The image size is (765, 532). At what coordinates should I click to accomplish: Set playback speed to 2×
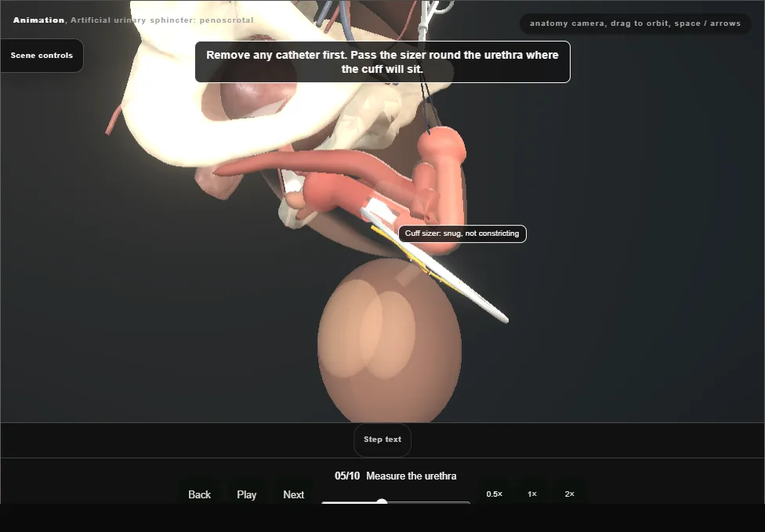(569, 494)
